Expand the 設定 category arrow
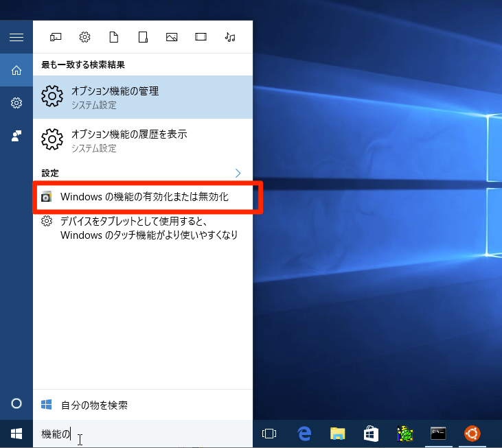 tap(238, 173)
